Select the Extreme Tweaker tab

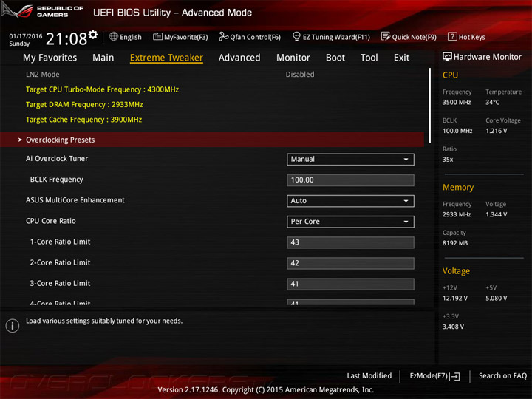166,58
